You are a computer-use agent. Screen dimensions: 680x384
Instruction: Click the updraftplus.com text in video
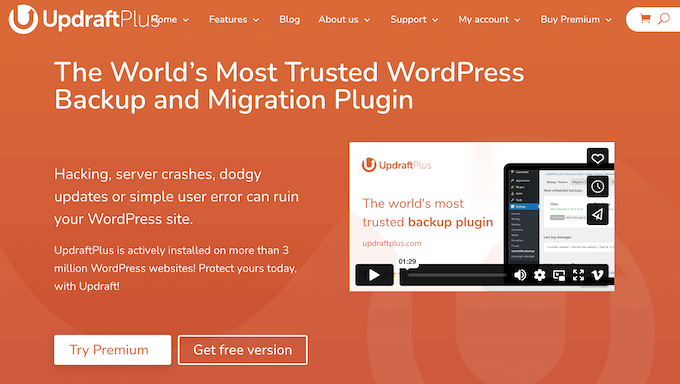click(x=392, y=243)
